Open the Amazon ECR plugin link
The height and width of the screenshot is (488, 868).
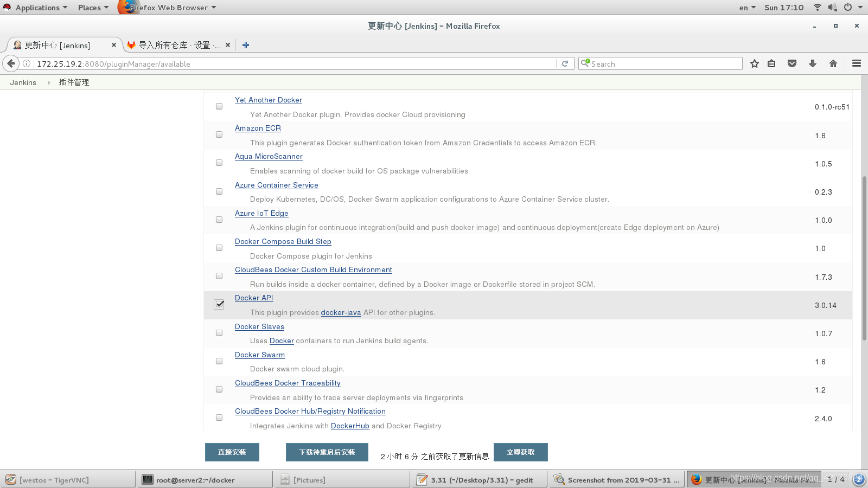pyautogui.click(x=258, y=128)
